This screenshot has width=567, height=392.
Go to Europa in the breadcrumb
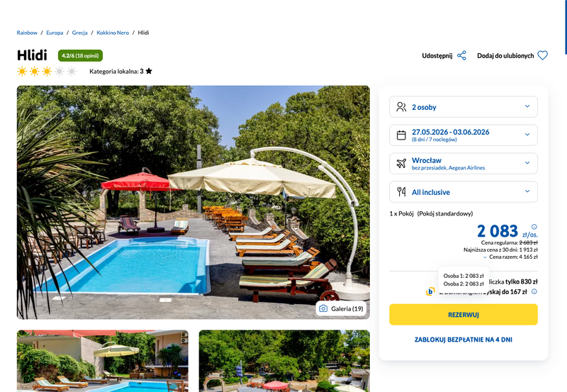[x=55, y=33]
